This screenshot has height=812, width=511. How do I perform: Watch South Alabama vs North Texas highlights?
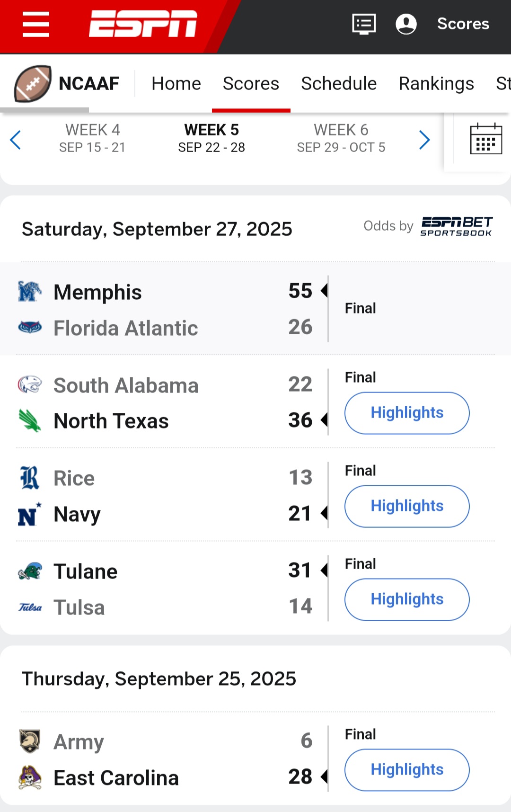point(407,413)
